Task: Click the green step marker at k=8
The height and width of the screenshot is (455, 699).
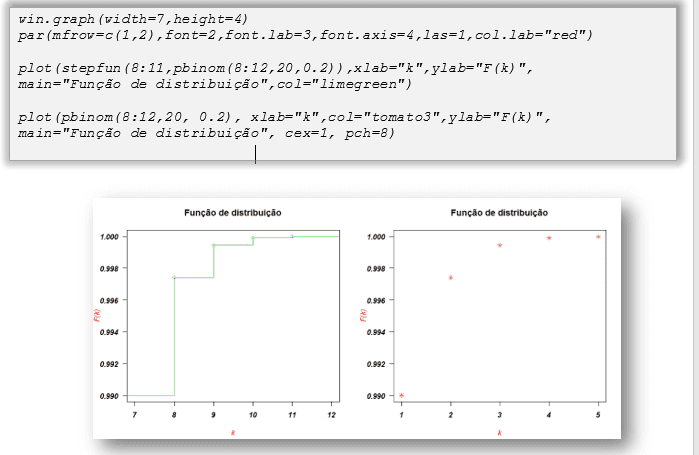Action: pos(174,277)
